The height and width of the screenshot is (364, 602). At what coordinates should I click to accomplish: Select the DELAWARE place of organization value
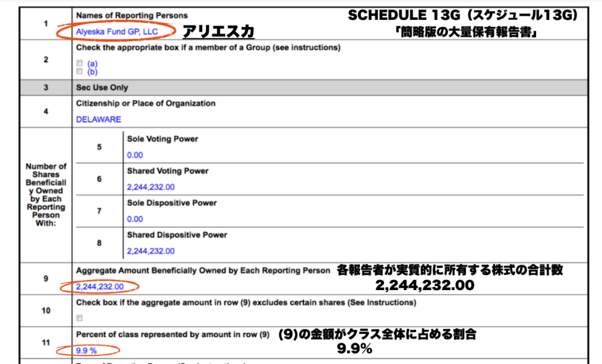tap(98, 119)
